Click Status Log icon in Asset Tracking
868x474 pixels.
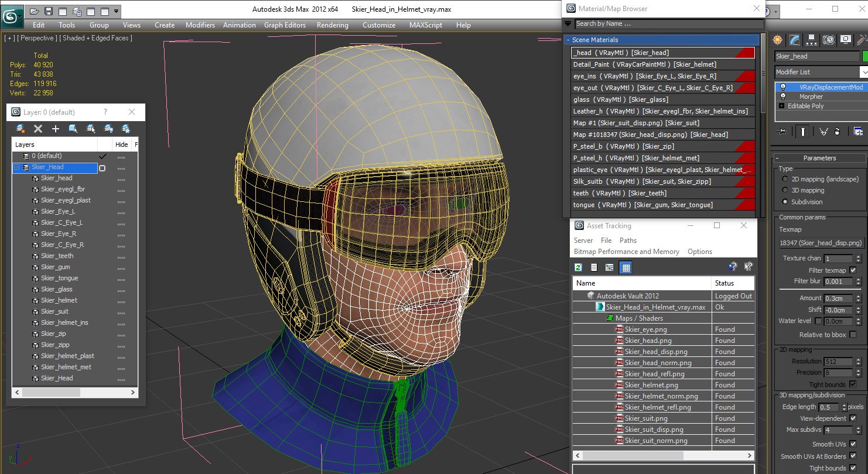pyautogui.click(x=594, y=267)
